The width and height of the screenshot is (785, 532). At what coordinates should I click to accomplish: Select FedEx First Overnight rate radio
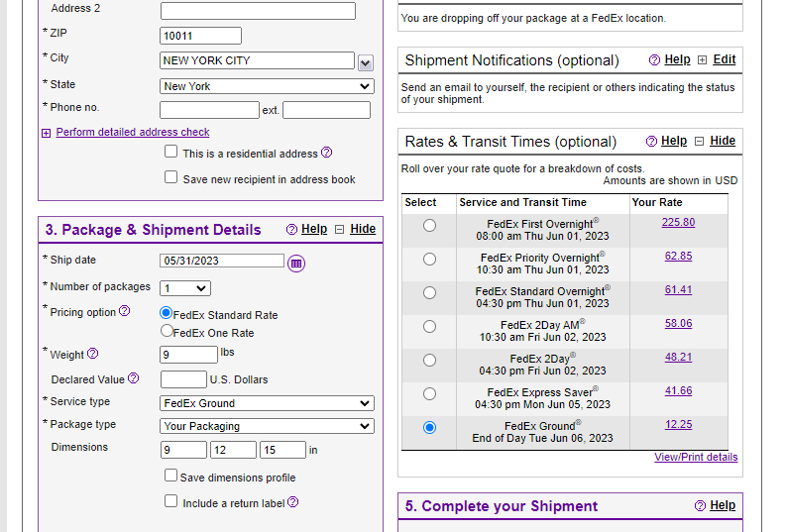[429, 225]
